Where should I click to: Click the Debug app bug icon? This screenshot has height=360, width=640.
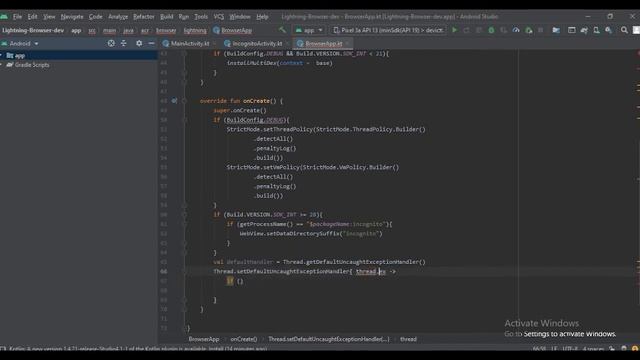[x=491, y=30]
